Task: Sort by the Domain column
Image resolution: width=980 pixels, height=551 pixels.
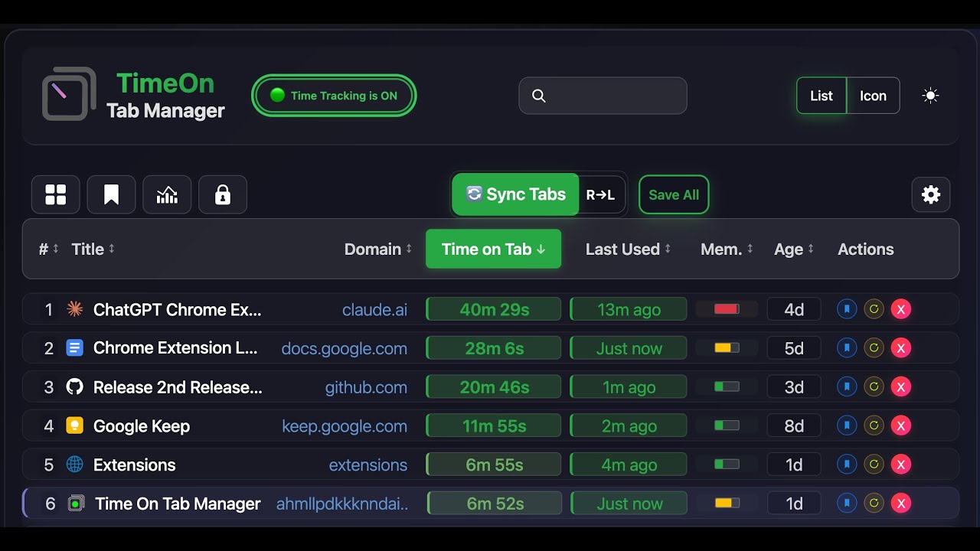Action: pos(378,249)
